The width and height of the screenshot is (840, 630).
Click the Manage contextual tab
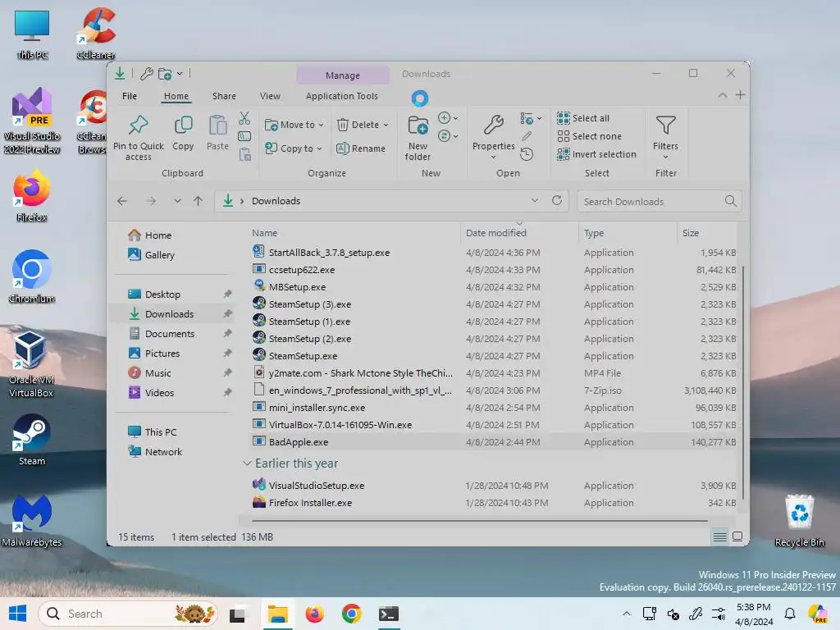(x=343, y=75)
